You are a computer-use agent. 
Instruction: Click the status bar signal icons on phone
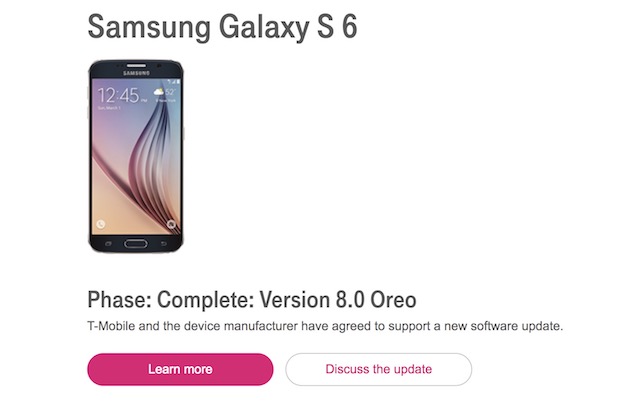173,82
